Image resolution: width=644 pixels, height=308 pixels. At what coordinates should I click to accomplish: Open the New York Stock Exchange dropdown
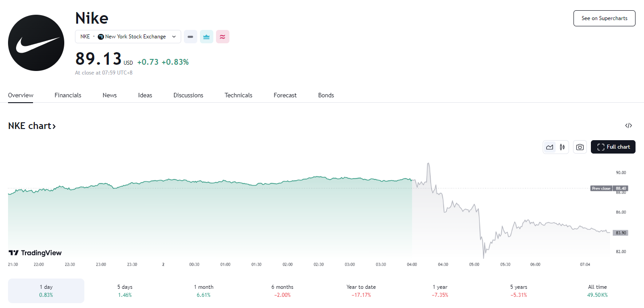[128, 37]
